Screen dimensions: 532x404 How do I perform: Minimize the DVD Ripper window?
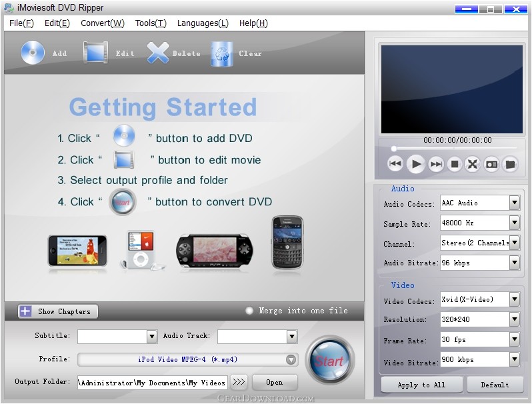466,9
